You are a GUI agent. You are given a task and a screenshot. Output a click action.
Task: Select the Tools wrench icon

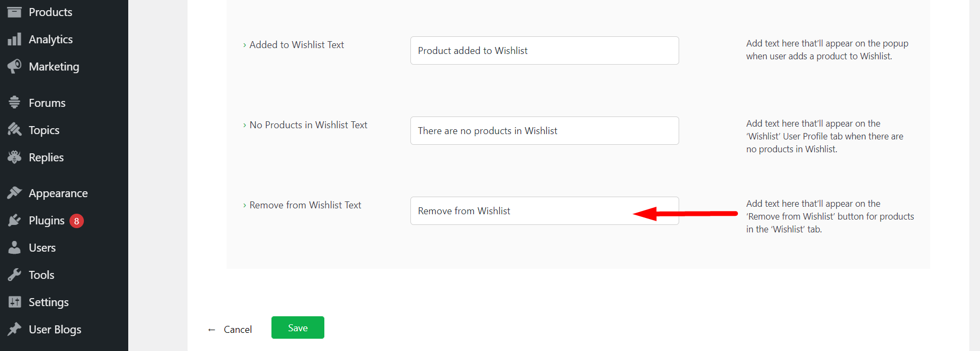pos(14,275)
